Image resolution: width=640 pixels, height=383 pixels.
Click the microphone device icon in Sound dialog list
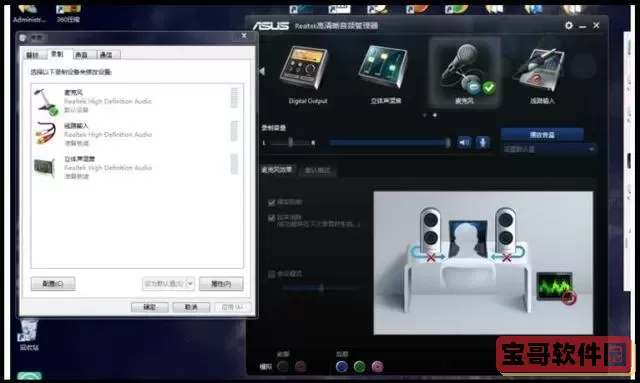[x=46, y=101]
